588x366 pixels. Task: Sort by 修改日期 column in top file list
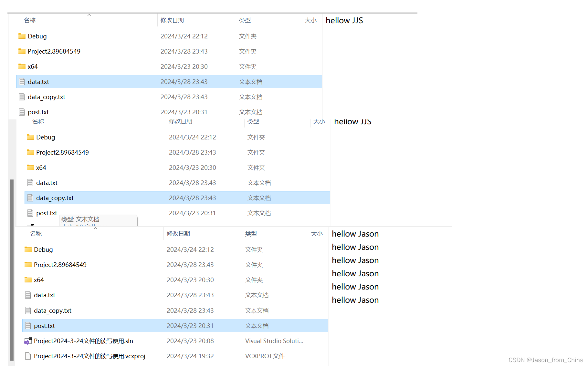[x=172, y=20]
